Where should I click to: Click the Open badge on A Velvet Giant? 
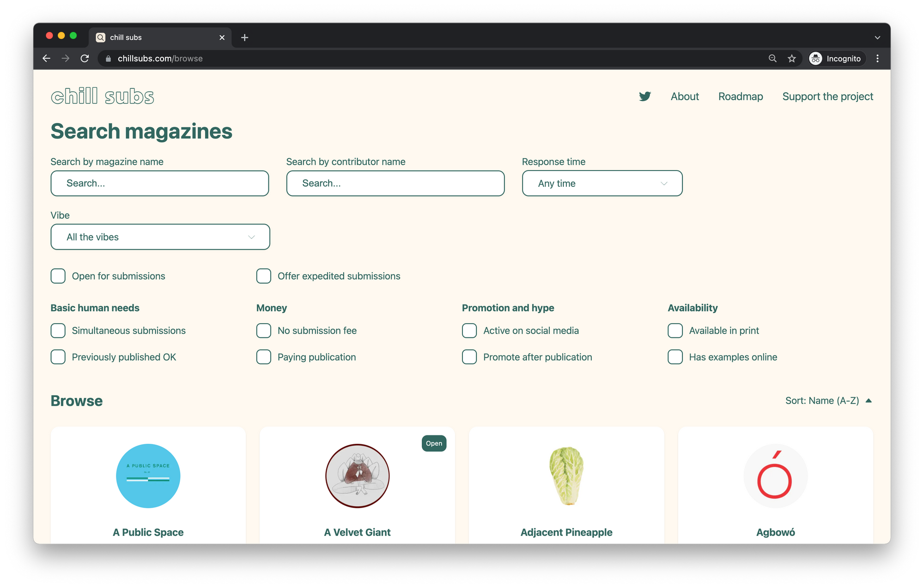coord(434,443)
